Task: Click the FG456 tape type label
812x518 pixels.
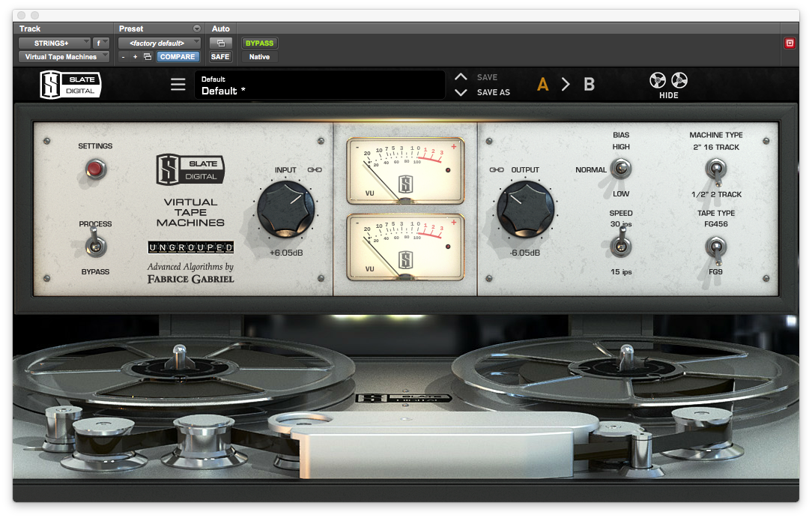Action: pyautogui.click(x=715, y=224)
